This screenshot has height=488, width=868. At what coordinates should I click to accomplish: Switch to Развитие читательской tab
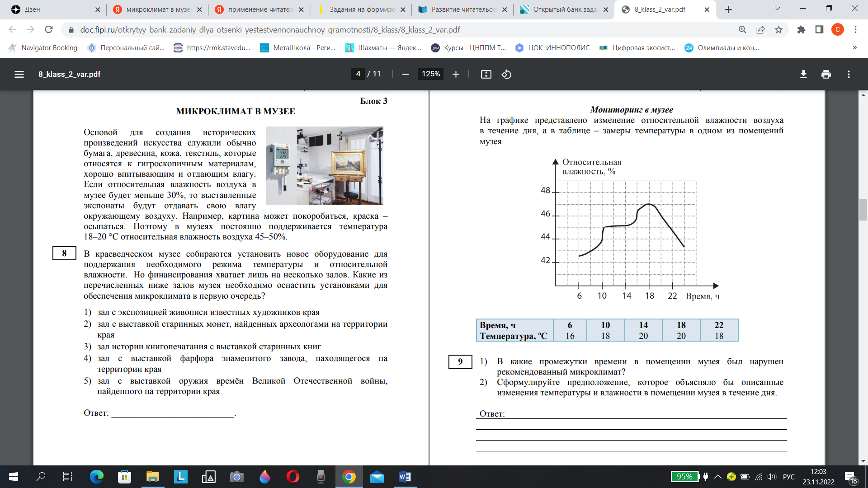[x=462, y=9]
